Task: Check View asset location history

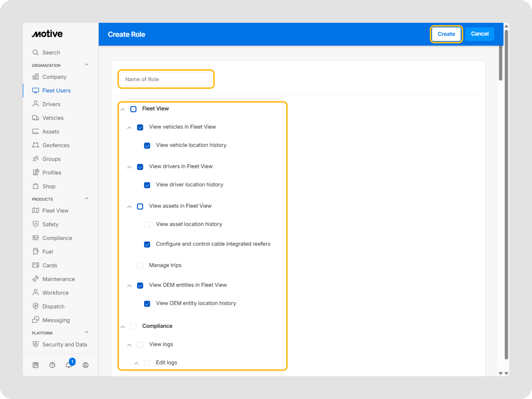Action: pyautogui.click(x=147, y=224)
